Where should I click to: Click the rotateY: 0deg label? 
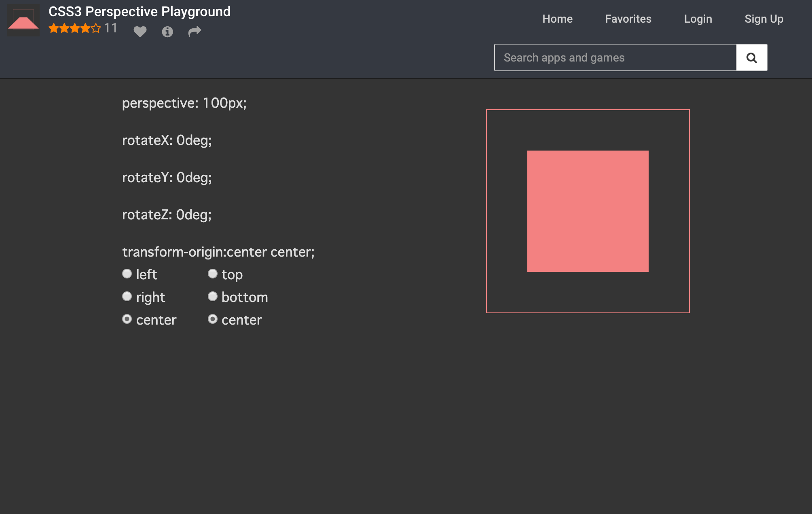pyautogui.click(x=167, y=178)
